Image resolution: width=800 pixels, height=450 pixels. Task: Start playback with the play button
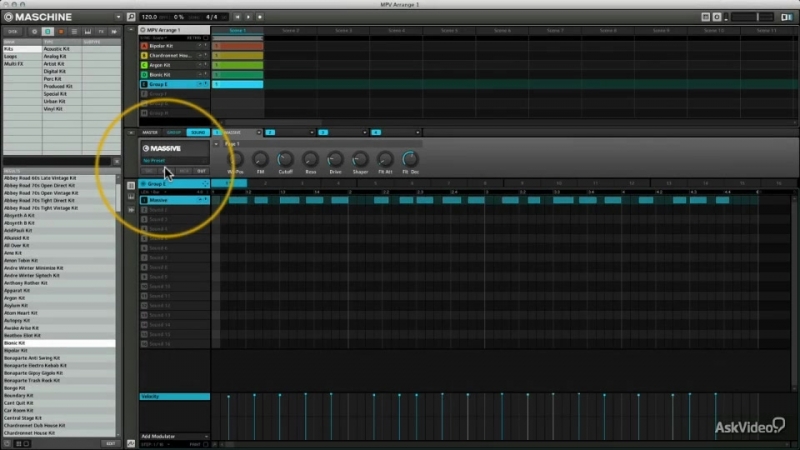pyautogui.click(x=248, y=17)
